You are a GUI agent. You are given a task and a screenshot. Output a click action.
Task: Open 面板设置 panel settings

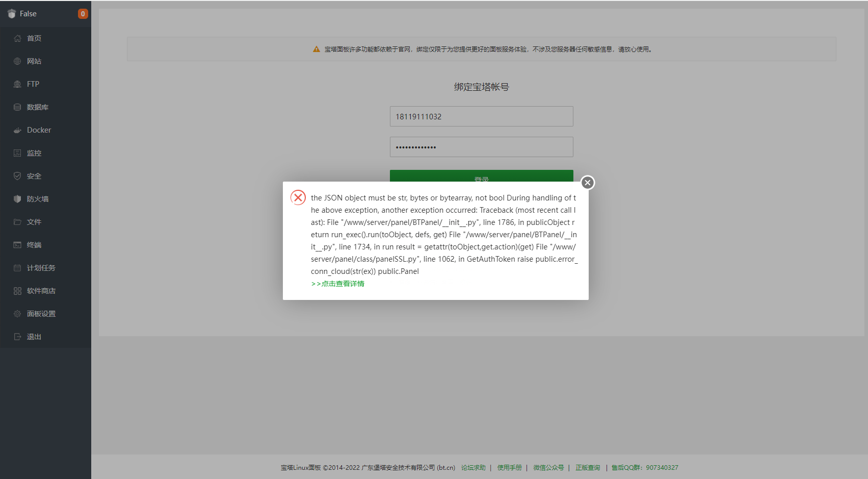pos(41,314)
